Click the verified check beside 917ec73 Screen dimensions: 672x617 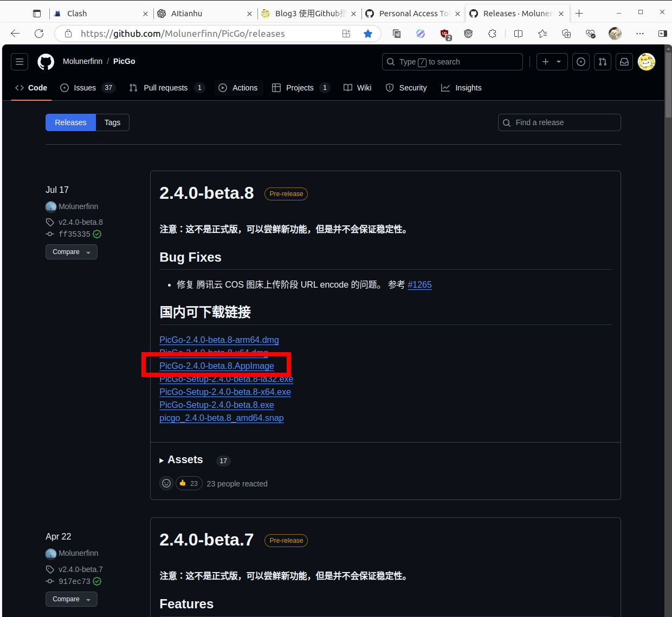pyautogui.click(x=97, y=581)
